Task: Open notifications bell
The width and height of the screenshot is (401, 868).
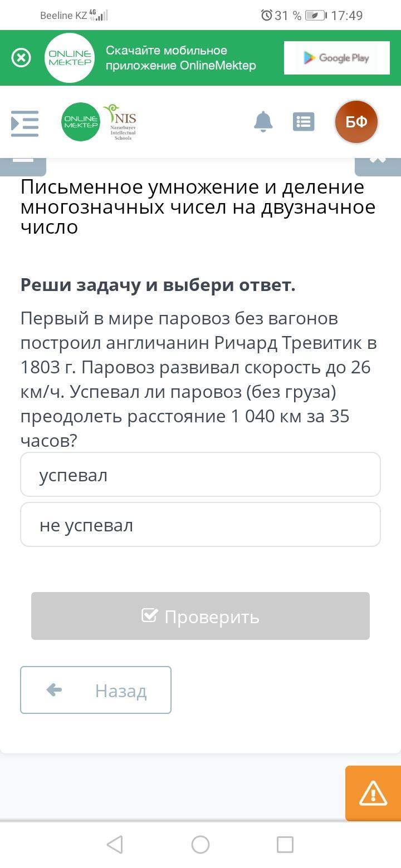Action: [263, 121]
